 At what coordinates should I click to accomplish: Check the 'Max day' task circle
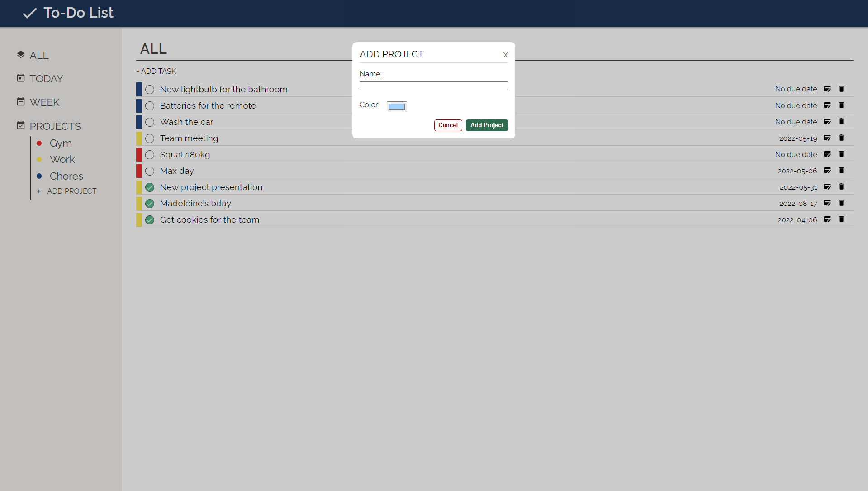coord(150,171)
